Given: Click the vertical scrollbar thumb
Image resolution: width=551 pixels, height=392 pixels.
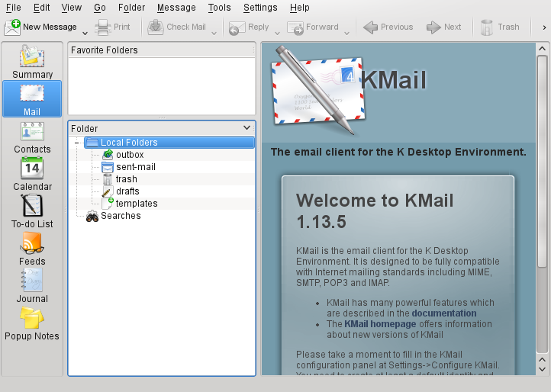Looking at the screenshot, I should point(542,162).
